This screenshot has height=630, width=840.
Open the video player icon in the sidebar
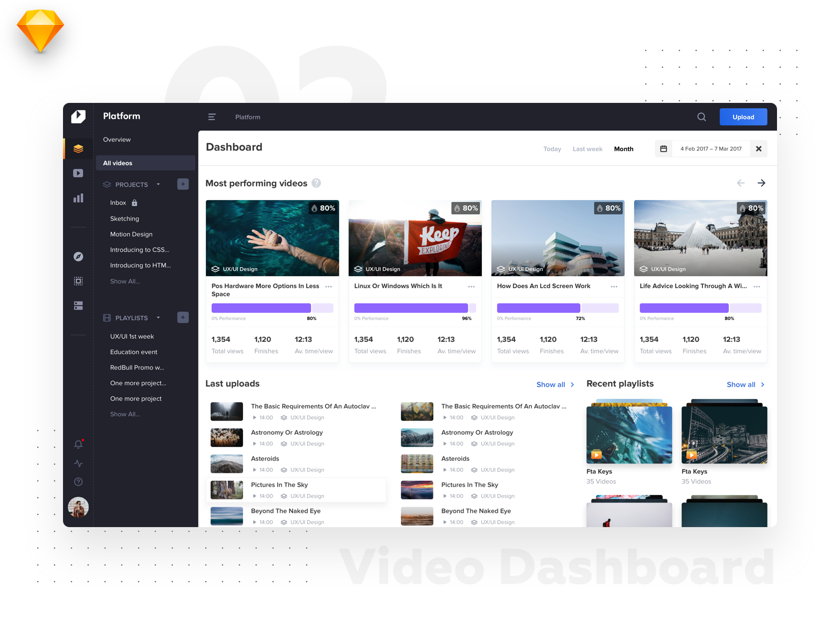(x=78, y=173)
